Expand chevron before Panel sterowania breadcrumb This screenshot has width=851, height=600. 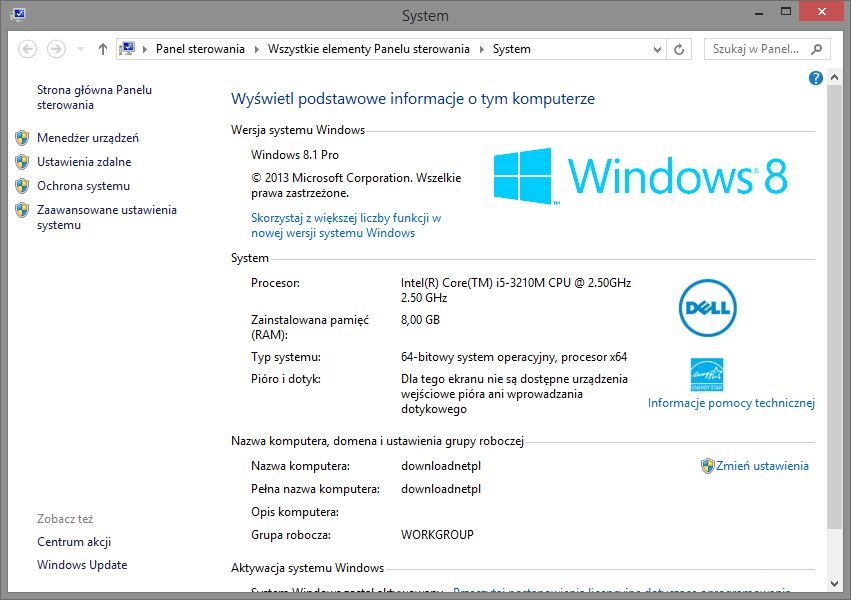point(145,49)
